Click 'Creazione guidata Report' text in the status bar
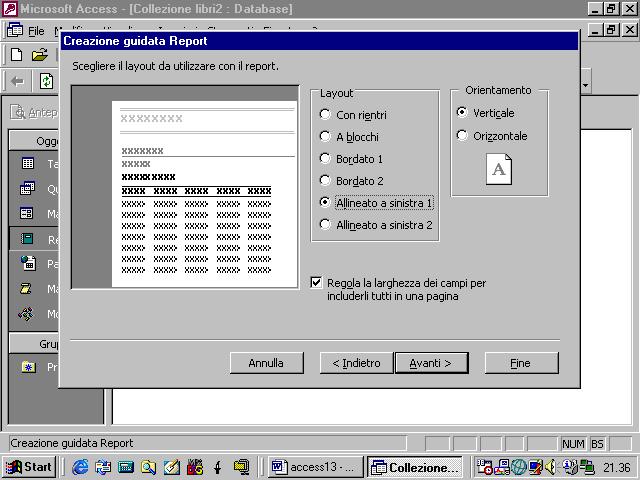Viewport: 640px width, 480px height. click(72, 443)
